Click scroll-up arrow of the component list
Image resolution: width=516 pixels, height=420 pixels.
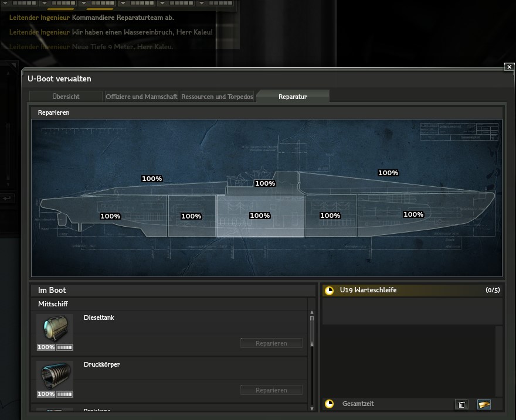312,313
